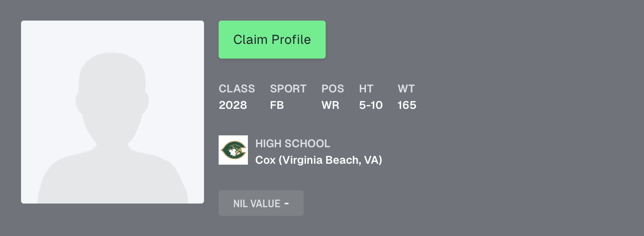Screen dimensions: 644x236
Task: Click the FB sport value
Action: click(277, 105)
